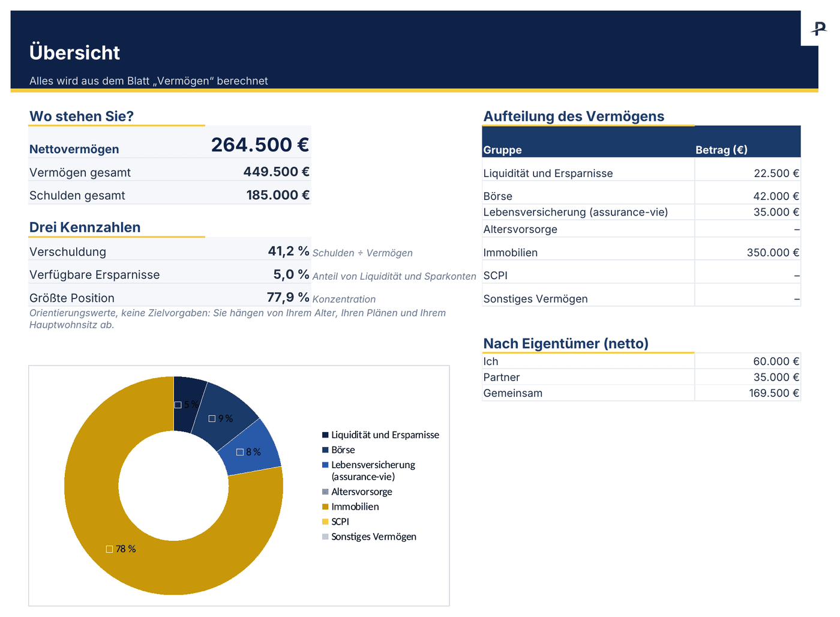Click the Schulden ÷ Vermögen note

tap(362, 253)
